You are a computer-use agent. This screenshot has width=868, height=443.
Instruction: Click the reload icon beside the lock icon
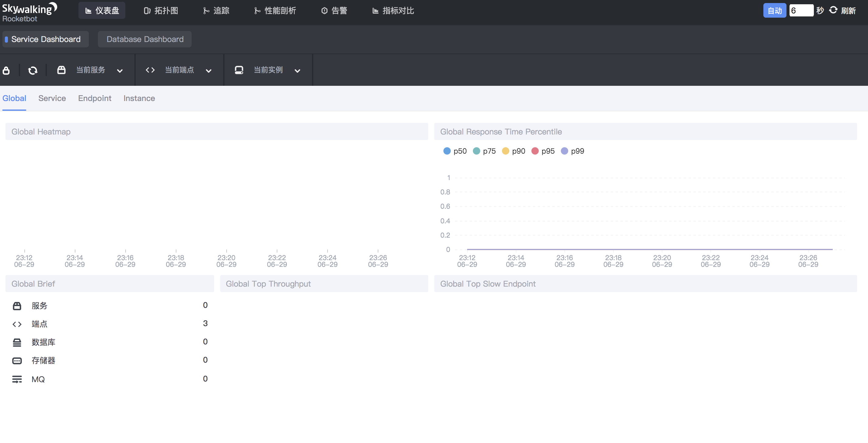33,70
